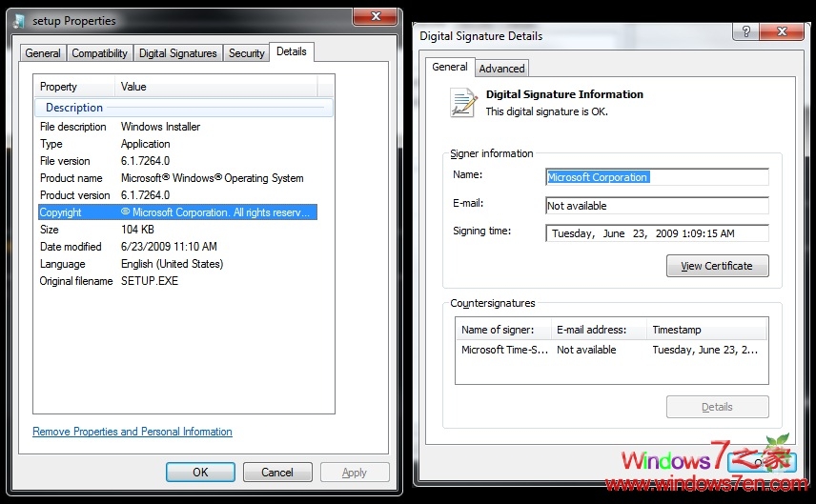The image size is (816, 504).
Task: Click the Name of signer column header
Action: click(503, 330)
